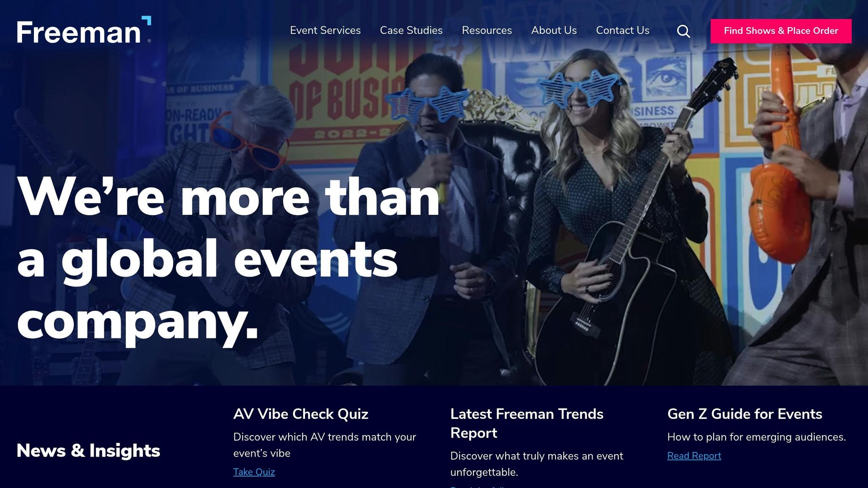Click 'How to plan for emerging audiences' text
This screenshot has width=868, height=488.
[x=756, y=437]
